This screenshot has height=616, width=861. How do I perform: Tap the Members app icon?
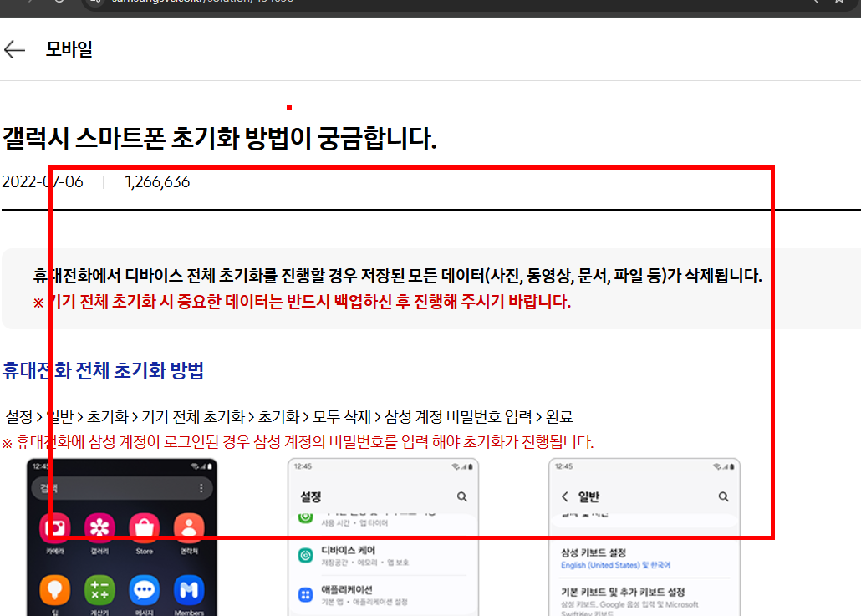coord(190,592)
